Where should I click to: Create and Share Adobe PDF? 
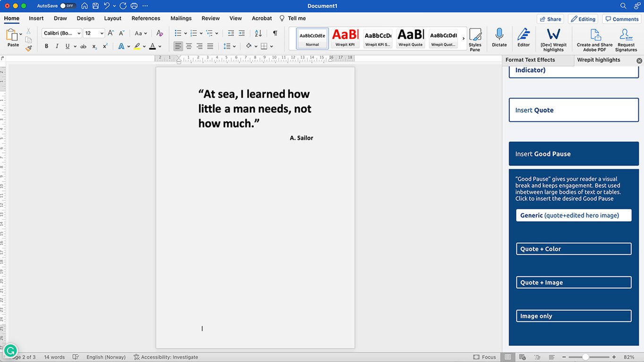tap(594, 40)
